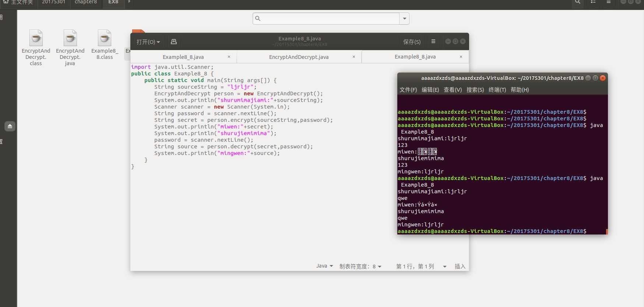Open the terminal 查看(V) menu
The height and width of the screenshot is (307, 644).
pos(453,89)
